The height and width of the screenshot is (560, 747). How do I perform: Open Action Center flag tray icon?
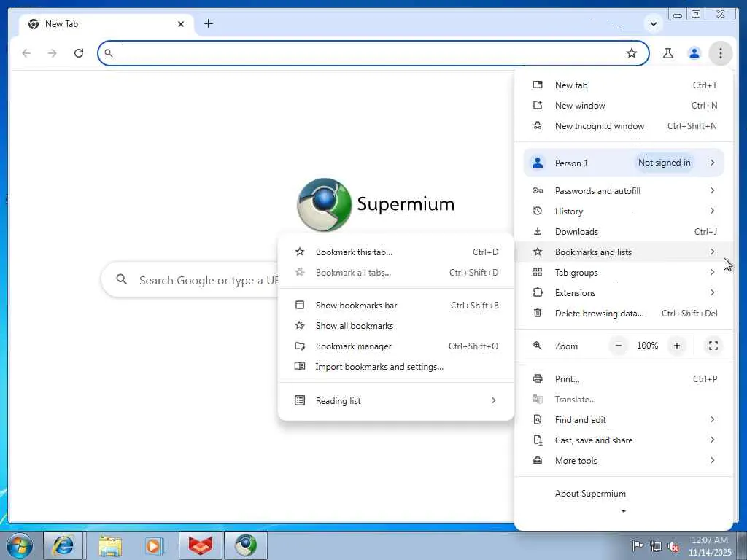click(x=637, y=545)
